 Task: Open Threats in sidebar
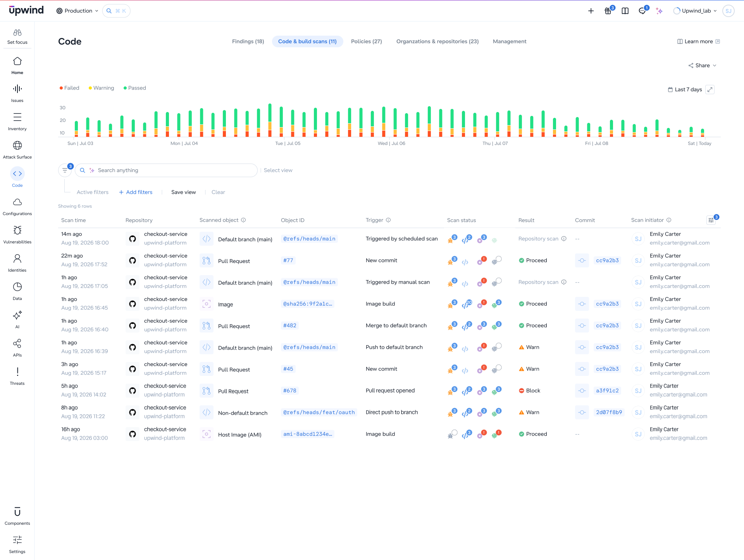17,377
